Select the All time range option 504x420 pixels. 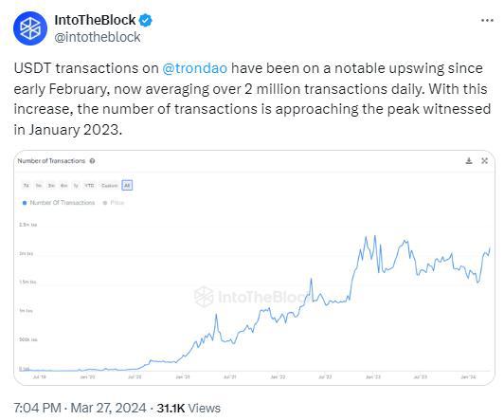127,185
